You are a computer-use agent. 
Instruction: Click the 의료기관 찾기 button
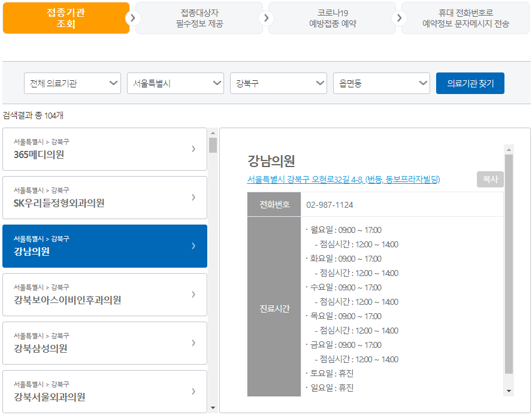pos(470,83)
